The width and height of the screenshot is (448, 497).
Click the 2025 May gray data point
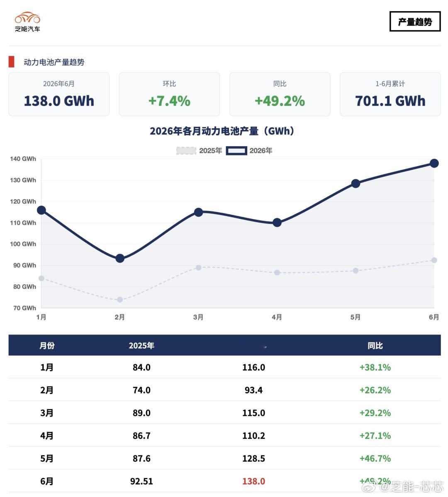[355, 271]
